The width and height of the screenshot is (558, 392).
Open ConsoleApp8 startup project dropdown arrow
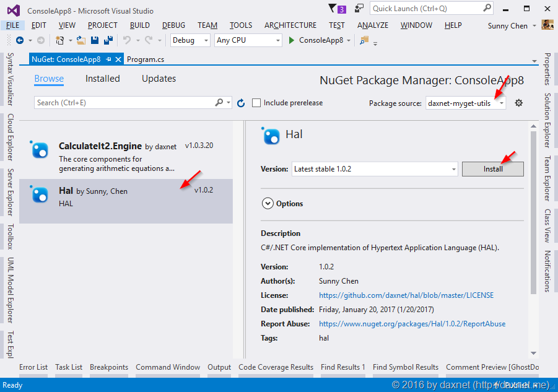click(349, 40)
